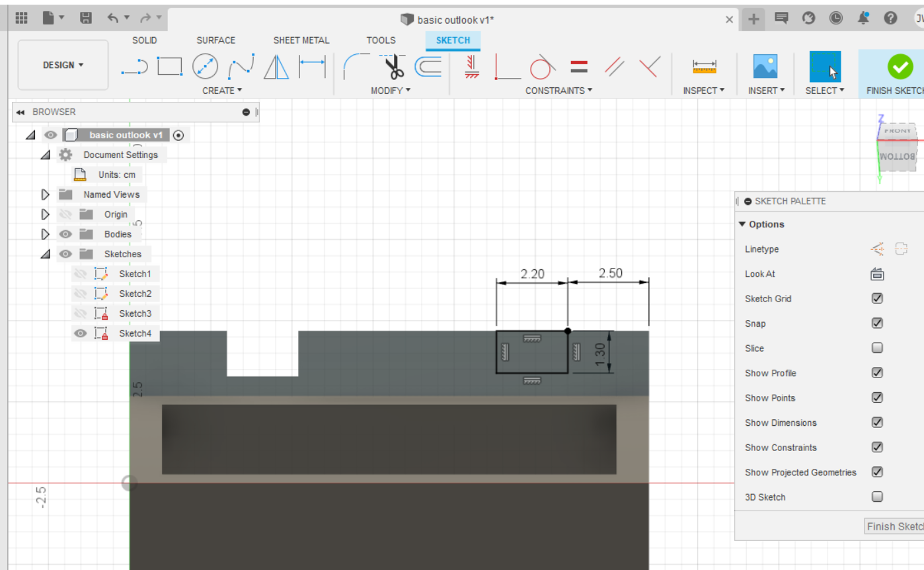
Task: Select the Trim scissors tool
Action: 394,66
